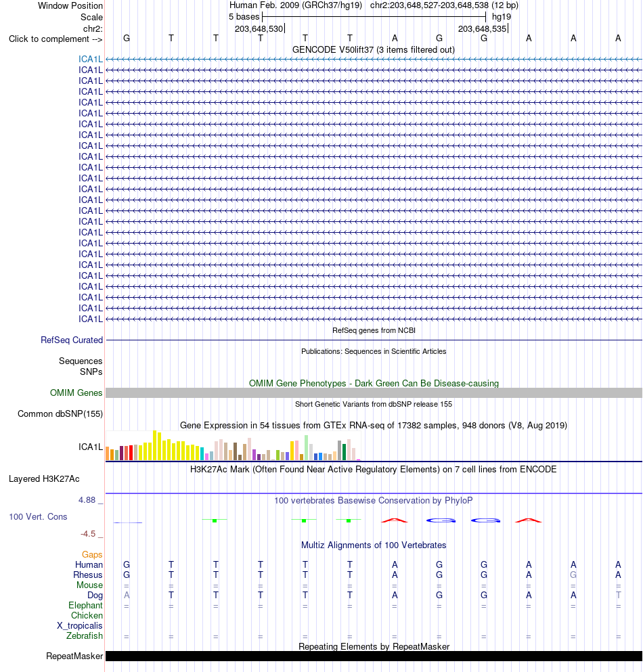Click the gray OMIM Genes item bar

374,393
